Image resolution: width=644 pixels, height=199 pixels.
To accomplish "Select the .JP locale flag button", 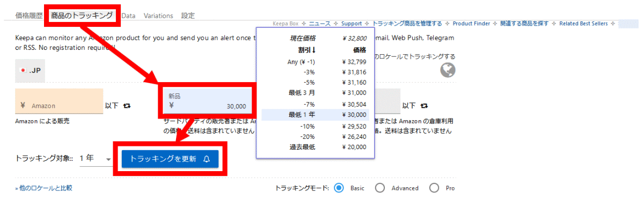I will [x=30, y=70].
